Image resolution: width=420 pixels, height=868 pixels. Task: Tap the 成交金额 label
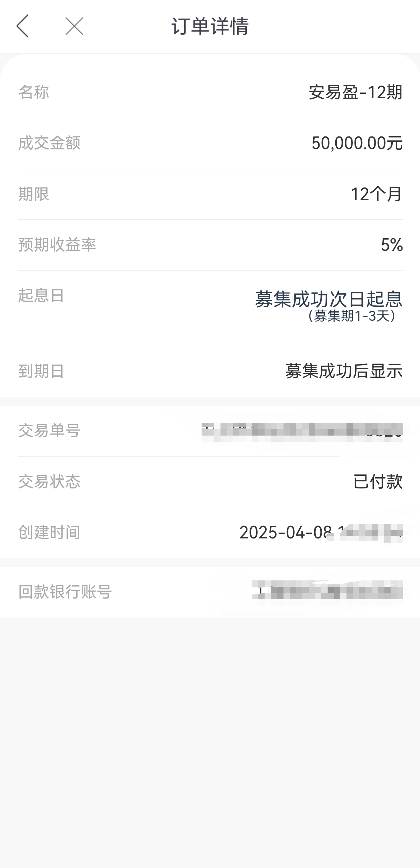(x=49, y=143)
